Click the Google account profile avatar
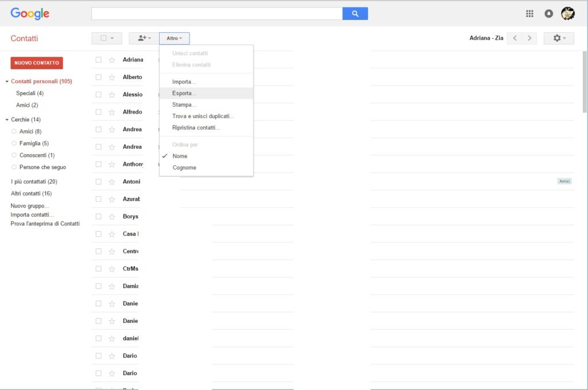This screenshot has width=588, height=390. (568, 13)
